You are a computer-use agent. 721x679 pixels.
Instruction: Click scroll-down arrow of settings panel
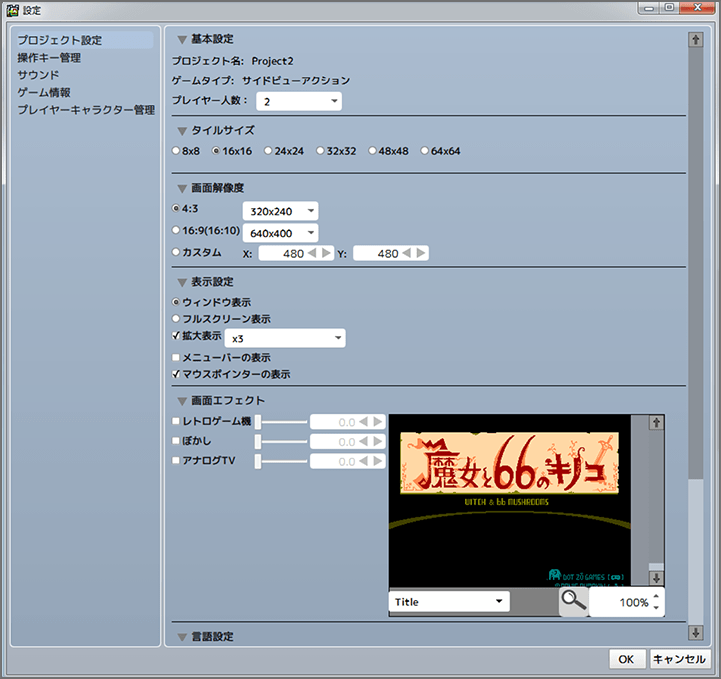(x=695, y=632)
